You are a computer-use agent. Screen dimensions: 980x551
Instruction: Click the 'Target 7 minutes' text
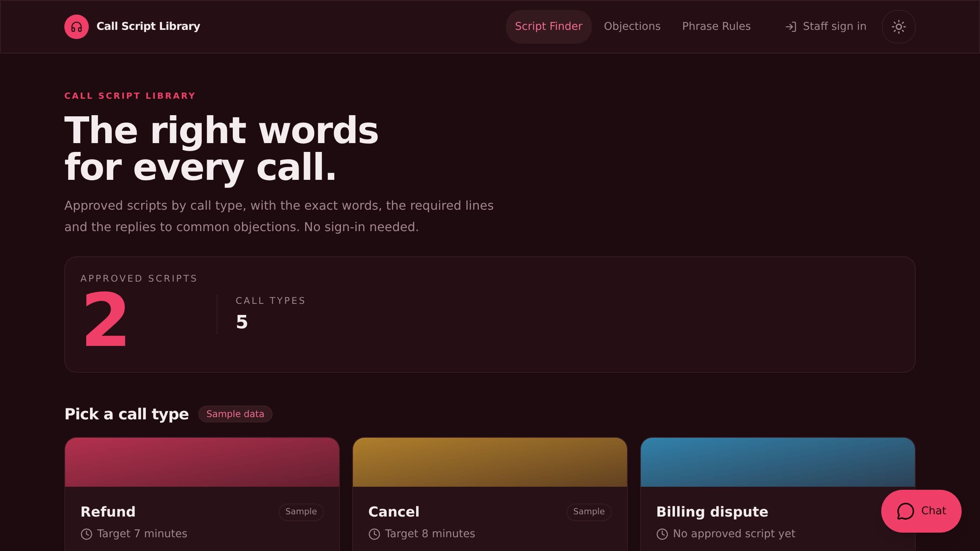tap(142, 534)
